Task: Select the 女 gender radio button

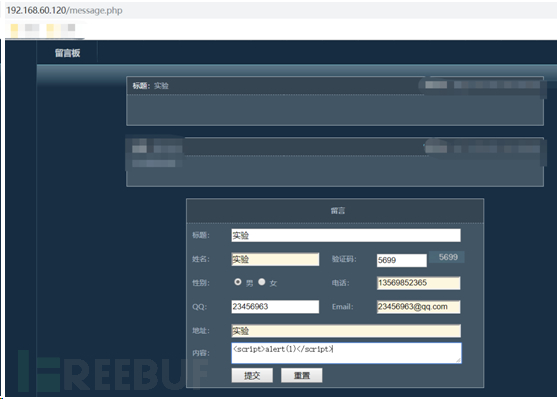Action: click(x=262, y=282)
